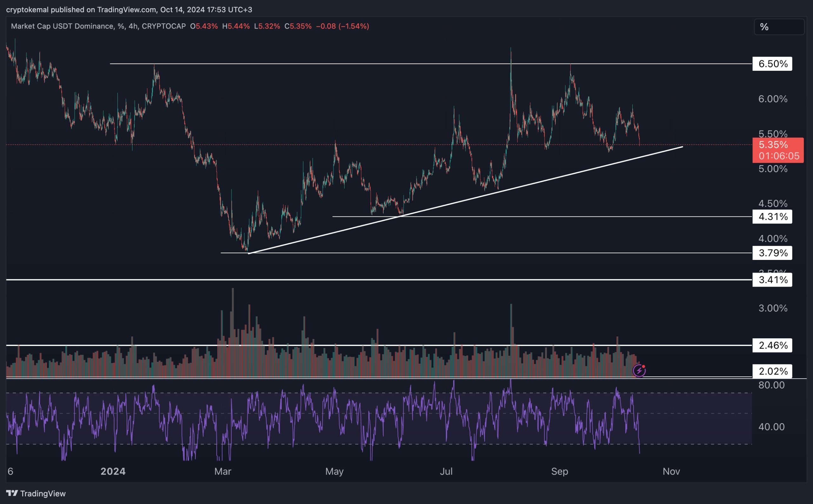Click the Market Cap USDT Dominance title
813x504 pixels.
tap(62, 26)
